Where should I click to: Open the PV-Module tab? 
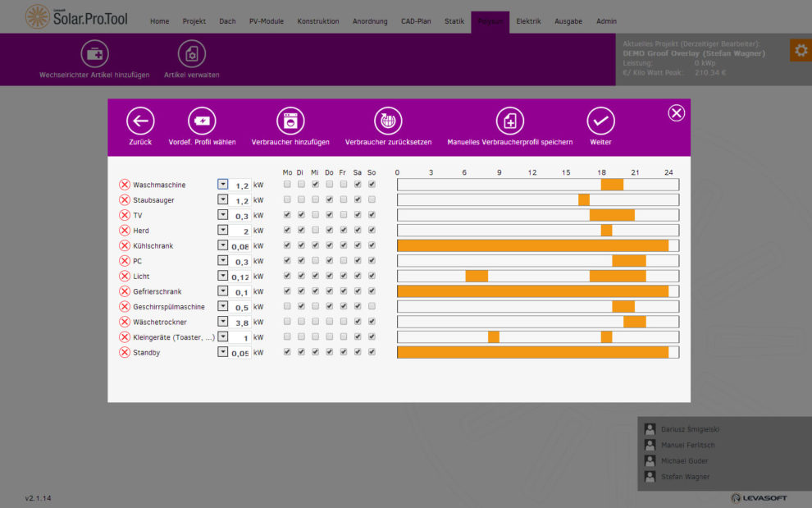click(x=266, y=21)
